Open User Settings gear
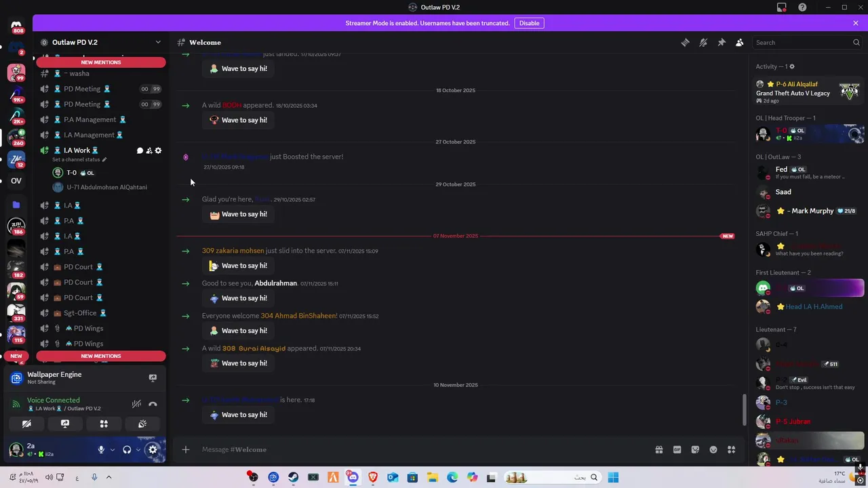The width and height of the screenshot is (868, 488). tap(153, 449)
